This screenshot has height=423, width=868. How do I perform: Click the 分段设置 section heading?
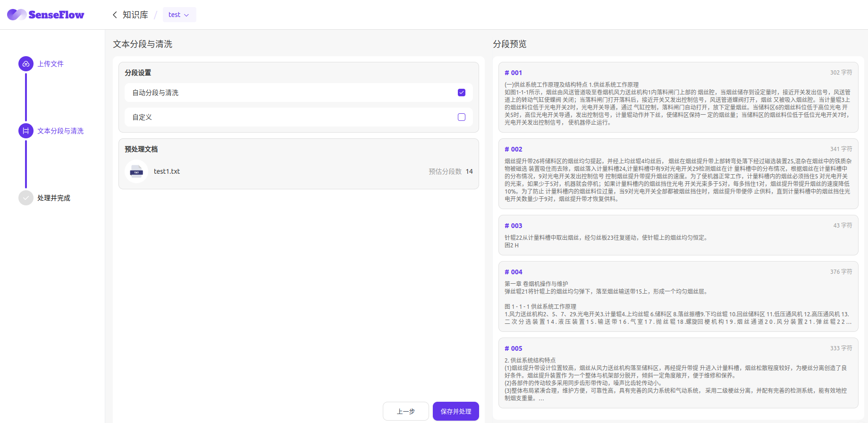[x=138, y=73]
